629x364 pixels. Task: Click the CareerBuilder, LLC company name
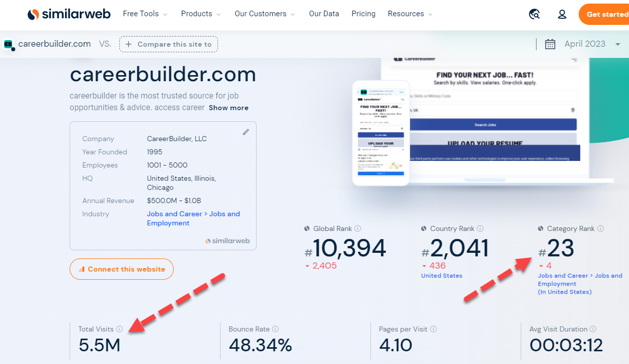(x=177, y=139)
